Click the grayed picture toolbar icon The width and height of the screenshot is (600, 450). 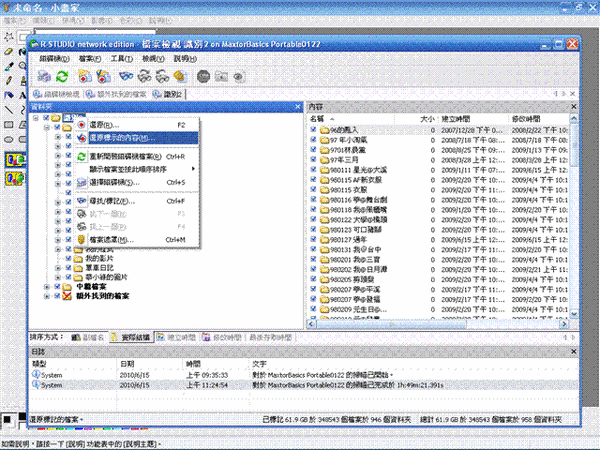click(221, 77)
